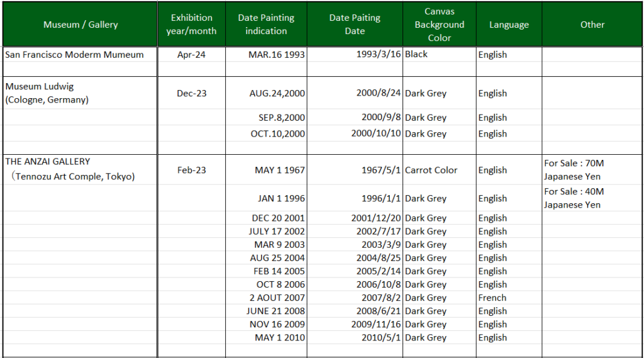
Task: Select the 'AUG.24,2000' cell
Action: 266,93
